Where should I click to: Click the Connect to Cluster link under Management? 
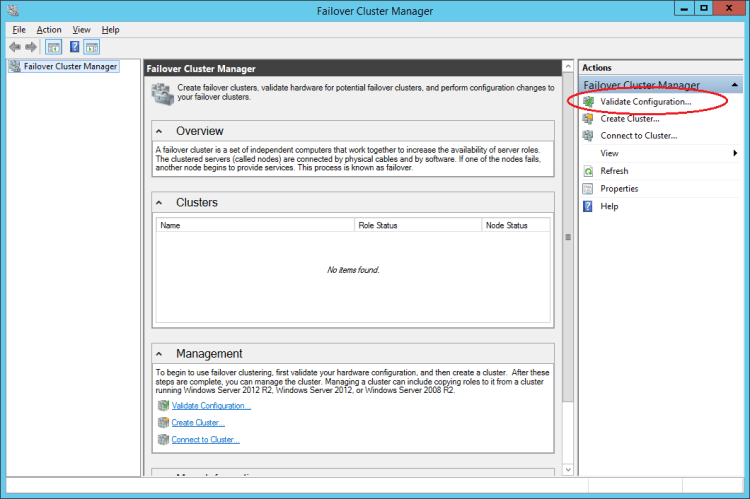[205, 440]
